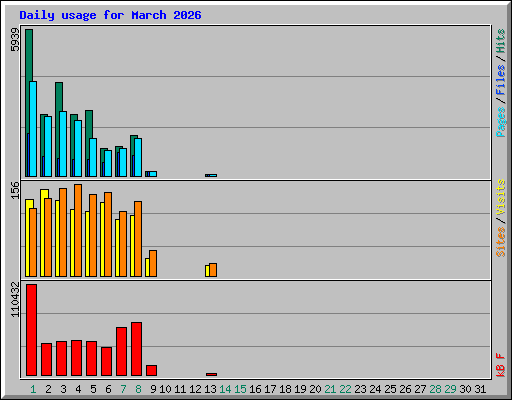Screen dimensions: 512x400
Task: Click day 11 on the date axis
Action: click(x=180, y=389)
